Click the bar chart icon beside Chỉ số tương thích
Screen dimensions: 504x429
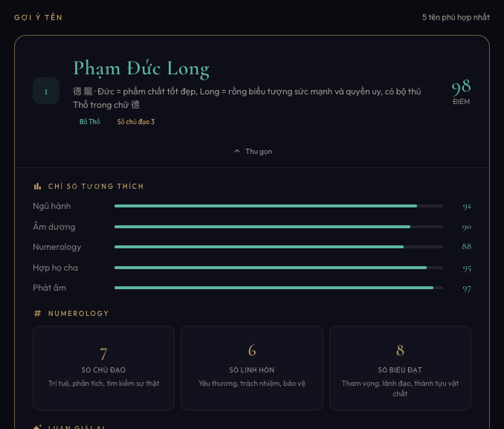tap(37, 186)
